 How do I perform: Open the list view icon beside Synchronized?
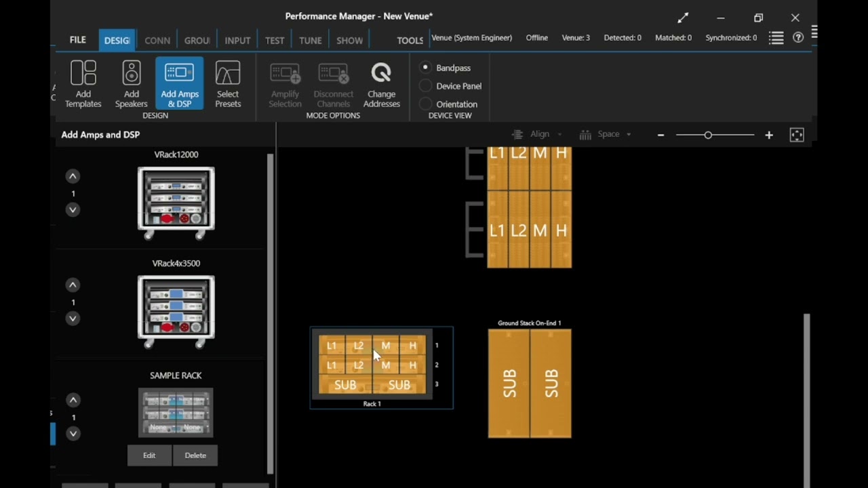point(776,38)
